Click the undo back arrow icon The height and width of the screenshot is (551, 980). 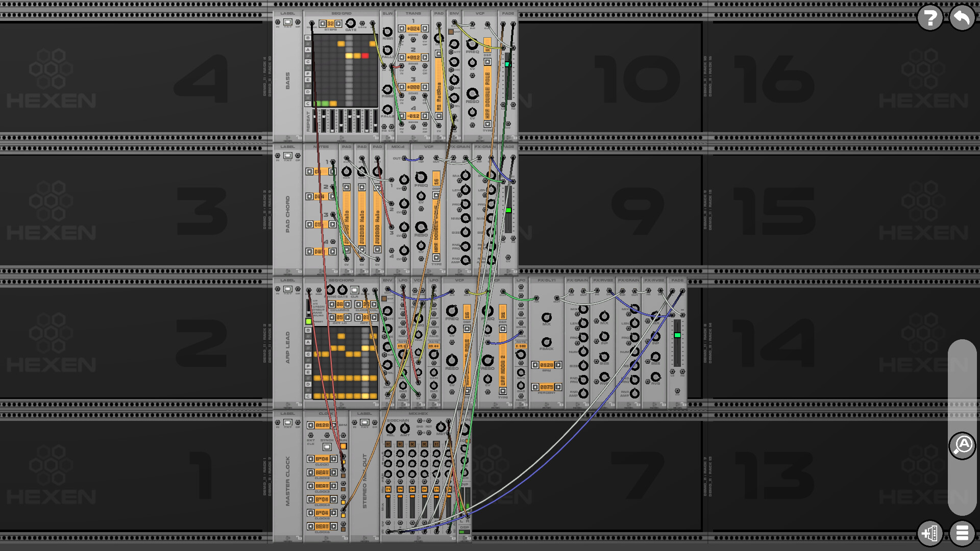tap(962, 18)
